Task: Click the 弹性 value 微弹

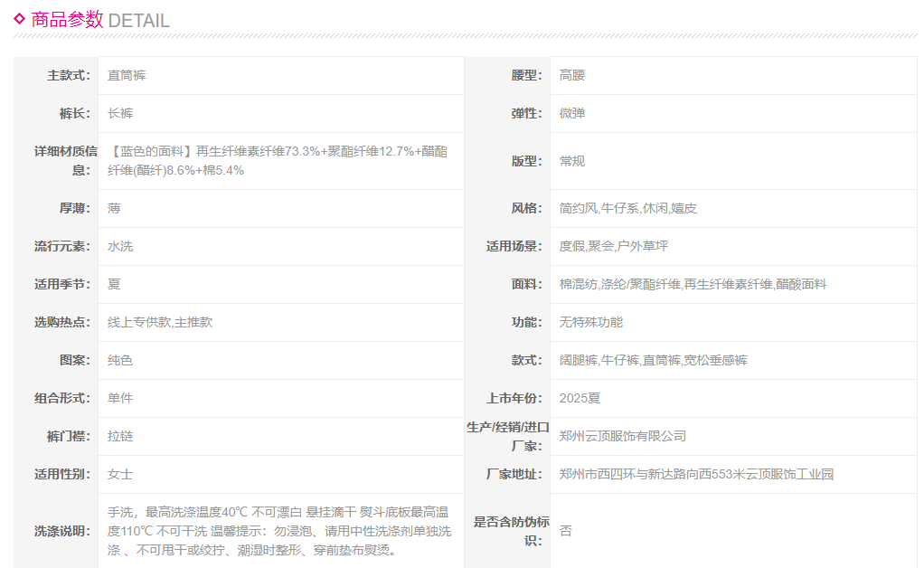Action: (x=572, y=113)
